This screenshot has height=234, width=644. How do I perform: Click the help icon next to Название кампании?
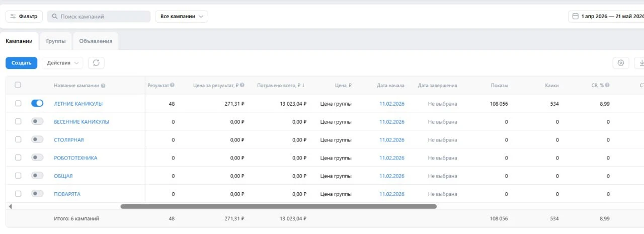click(x=103, y=86)
